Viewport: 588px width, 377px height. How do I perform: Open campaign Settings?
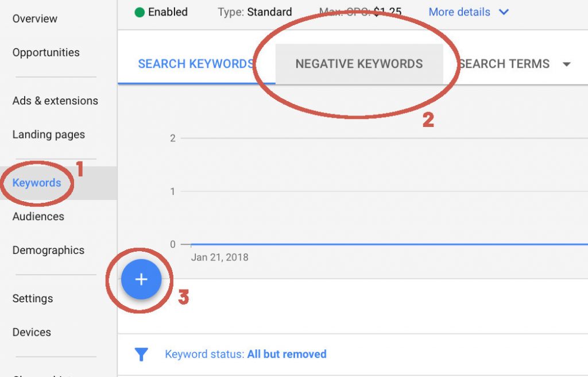(33, 298)
